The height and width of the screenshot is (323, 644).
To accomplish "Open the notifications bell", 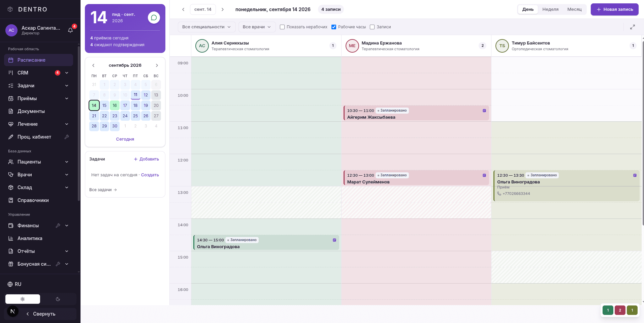I will 70,30.
